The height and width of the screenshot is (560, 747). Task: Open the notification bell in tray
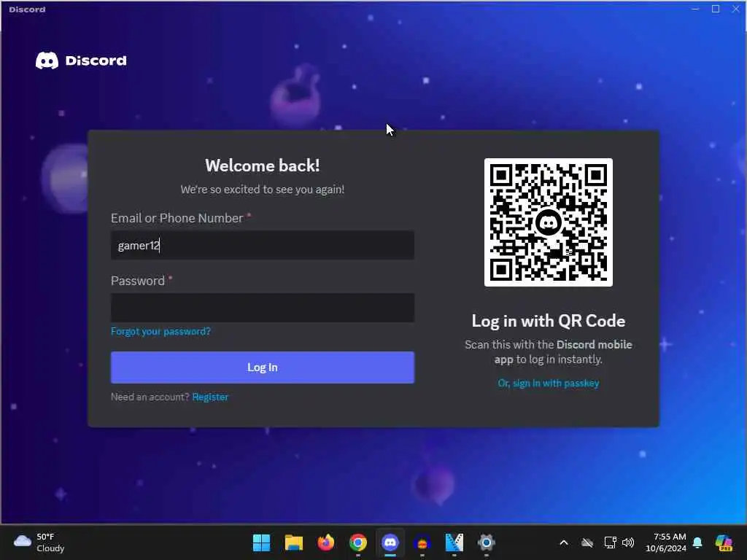coord(697,542)
